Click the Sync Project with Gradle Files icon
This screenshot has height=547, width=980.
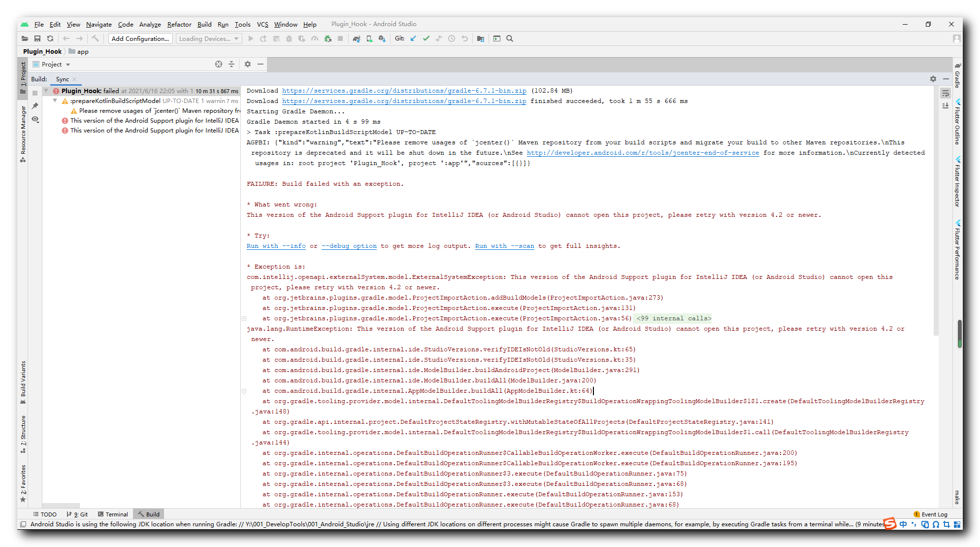[x=357, y=38]
